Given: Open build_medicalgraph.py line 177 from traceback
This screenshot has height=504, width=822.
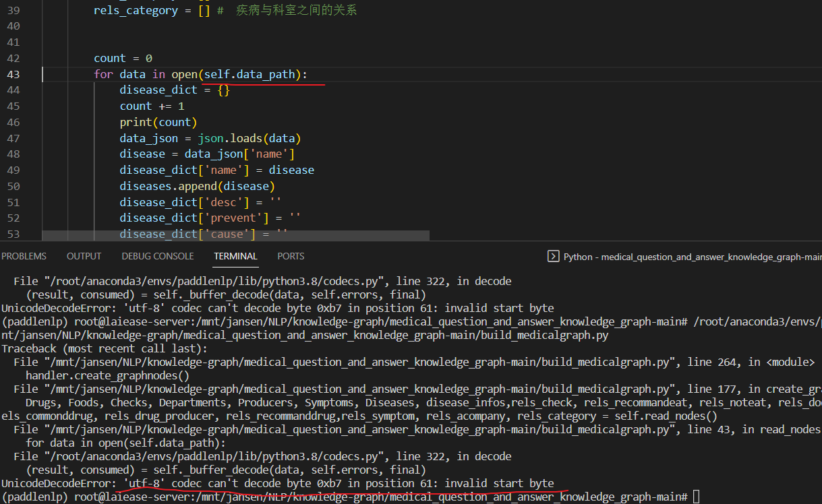Looking at the screenshot, I should [337, 389].
